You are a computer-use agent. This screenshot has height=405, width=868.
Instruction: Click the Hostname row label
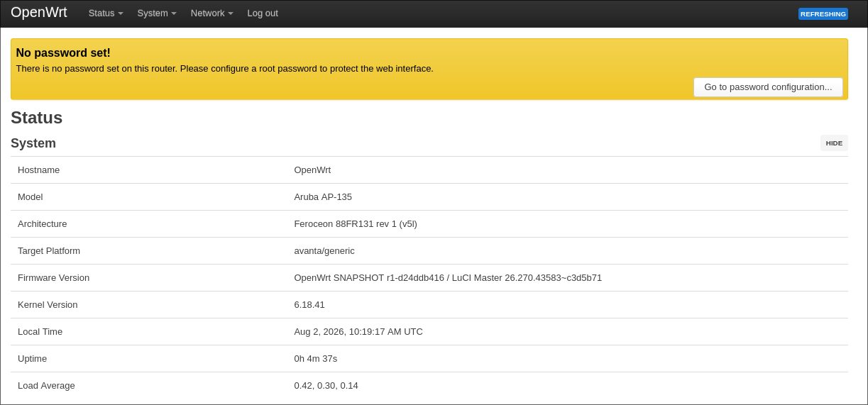[x=39, y=170]
